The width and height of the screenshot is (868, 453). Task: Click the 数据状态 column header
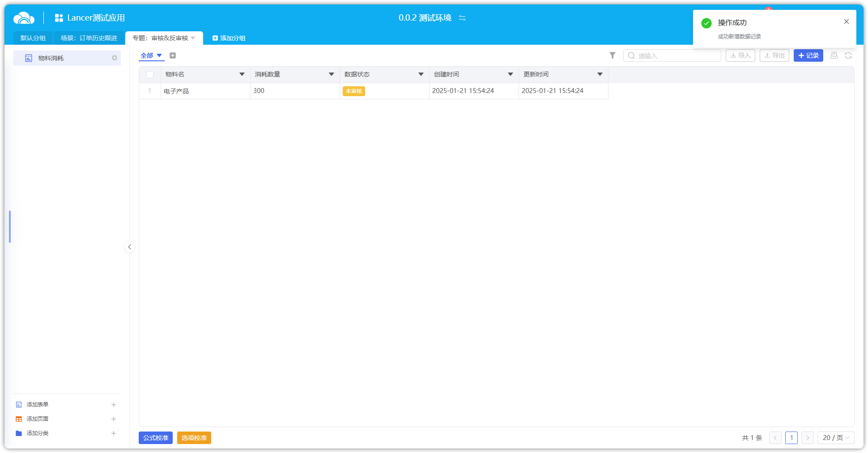tap(384, 74)
